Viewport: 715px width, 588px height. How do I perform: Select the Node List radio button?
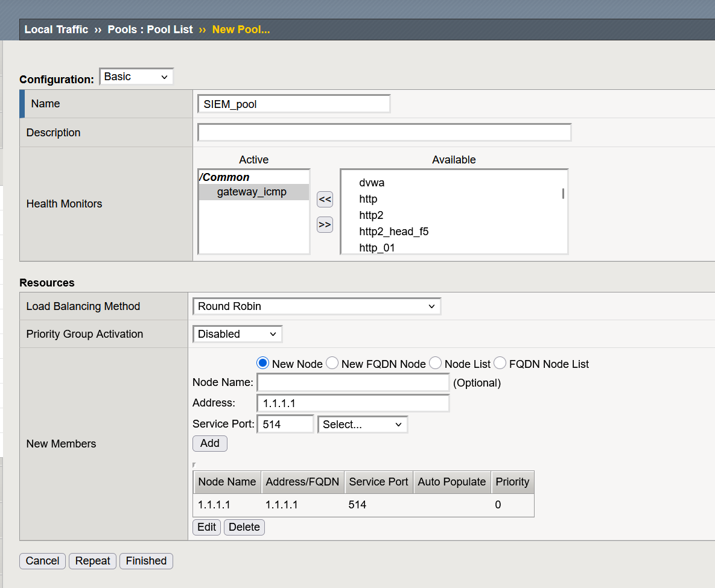[436, 363]
